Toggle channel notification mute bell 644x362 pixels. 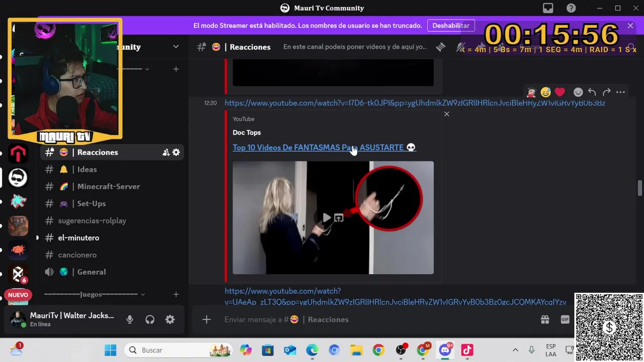(x=460, y=47)
